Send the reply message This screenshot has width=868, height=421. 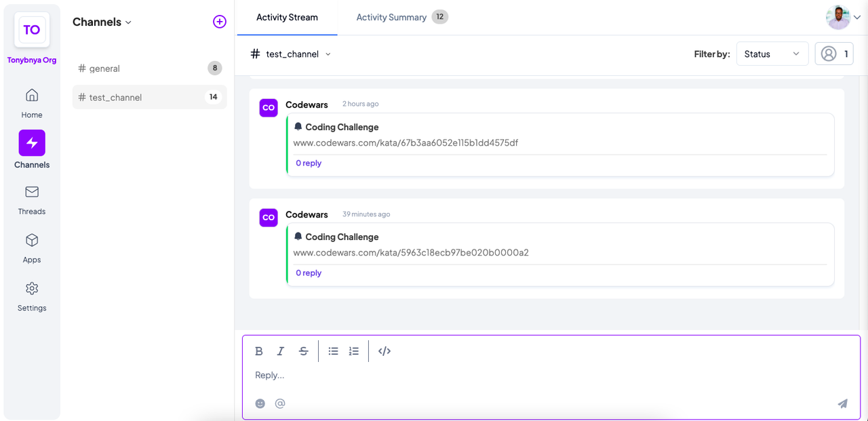pyautogui.click(x=842, y=403)
